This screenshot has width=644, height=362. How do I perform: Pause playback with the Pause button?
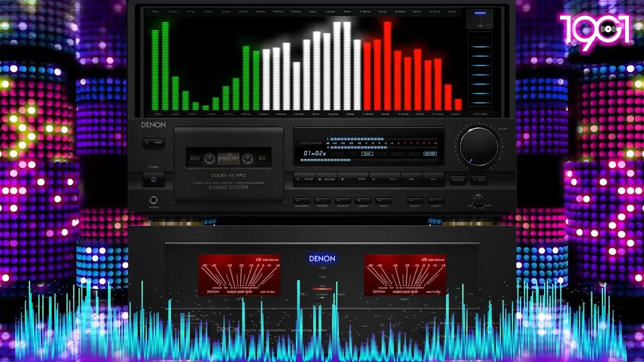[x=304, y=179]
